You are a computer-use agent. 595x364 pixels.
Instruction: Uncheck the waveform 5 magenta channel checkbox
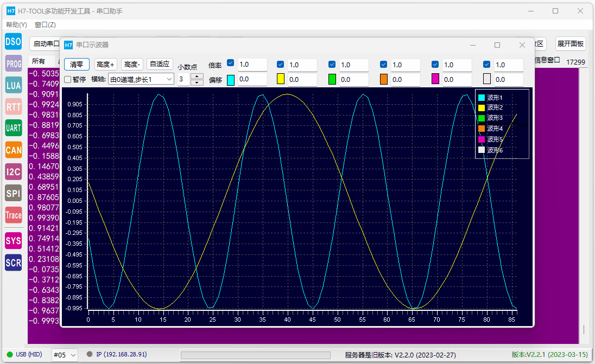[x=435, y=65]
